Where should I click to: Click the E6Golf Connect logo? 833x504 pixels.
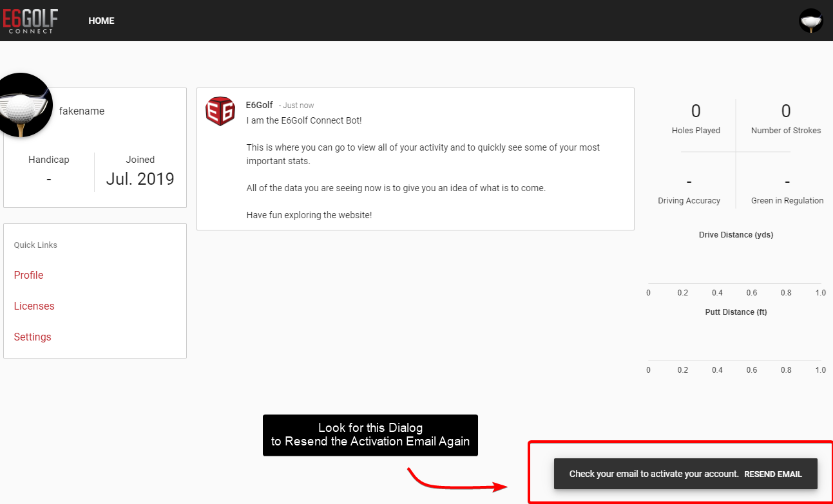click(30, 20)
